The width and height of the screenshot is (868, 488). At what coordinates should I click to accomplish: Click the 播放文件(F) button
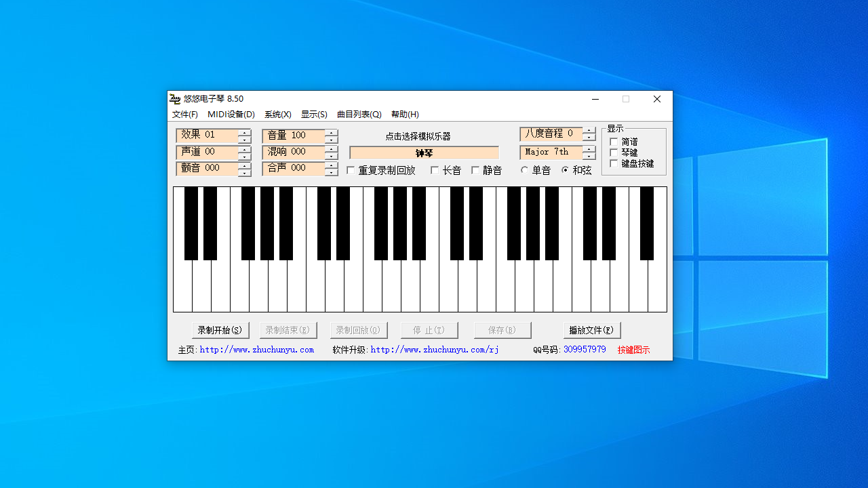pyautogui.click(x=591, y=330)
